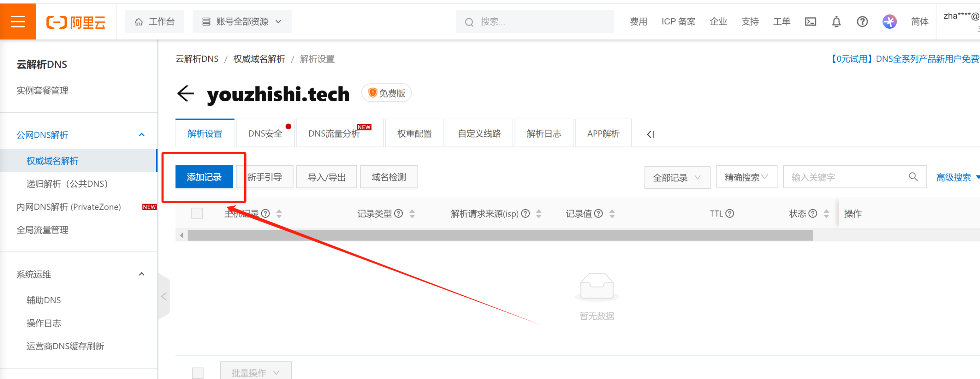Collapse the left sidebar with the handle arrow
The image size is (980, 379).
tap(164, 296)
